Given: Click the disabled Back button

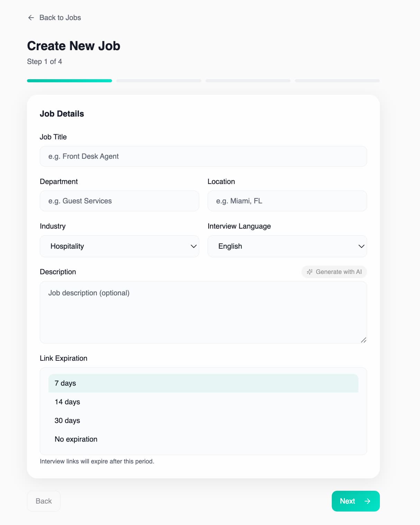Looking at the screenshot, I should (44, 501).
